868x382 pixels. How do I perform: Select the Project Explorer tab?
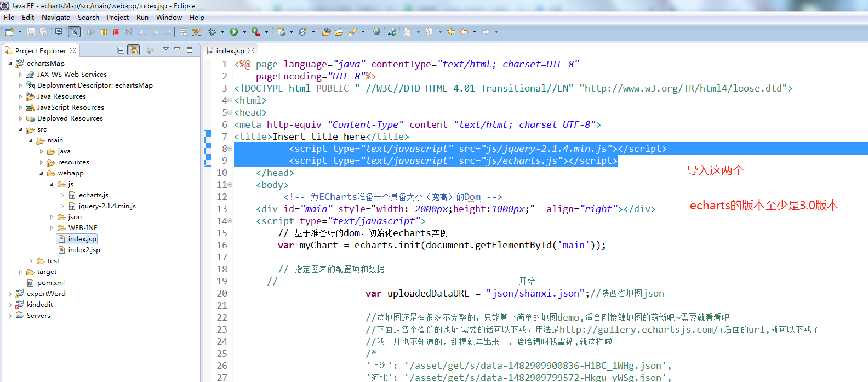[41, 50]
